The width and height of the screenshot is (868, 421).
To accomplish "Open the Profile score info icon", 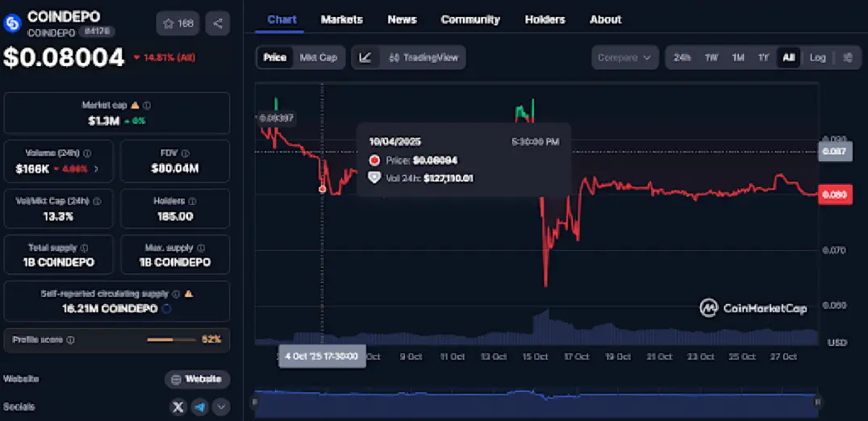I will 71,340.
